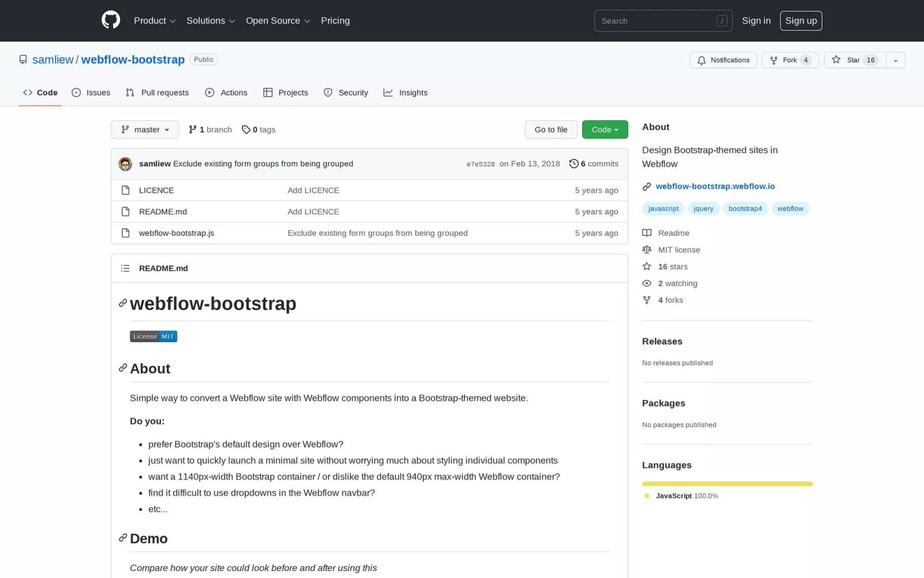
Task: Open the Projects tab
Action: (x=285, y=92)
